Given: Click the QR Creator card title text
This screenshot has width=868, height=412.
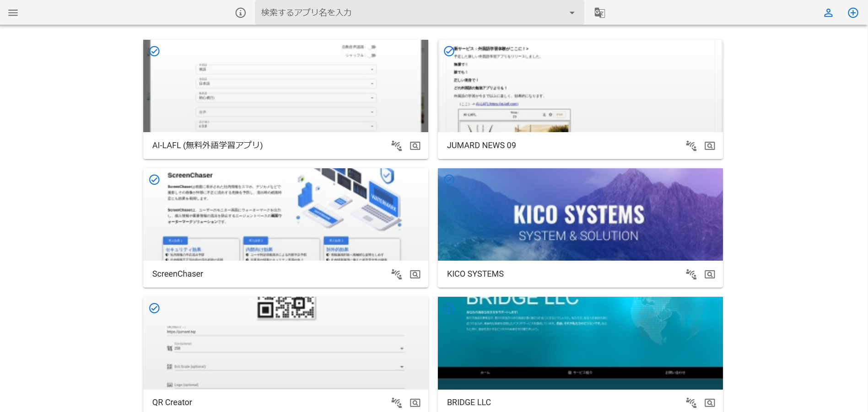Looking at the screenshot, I should click(x=172, y=402).
